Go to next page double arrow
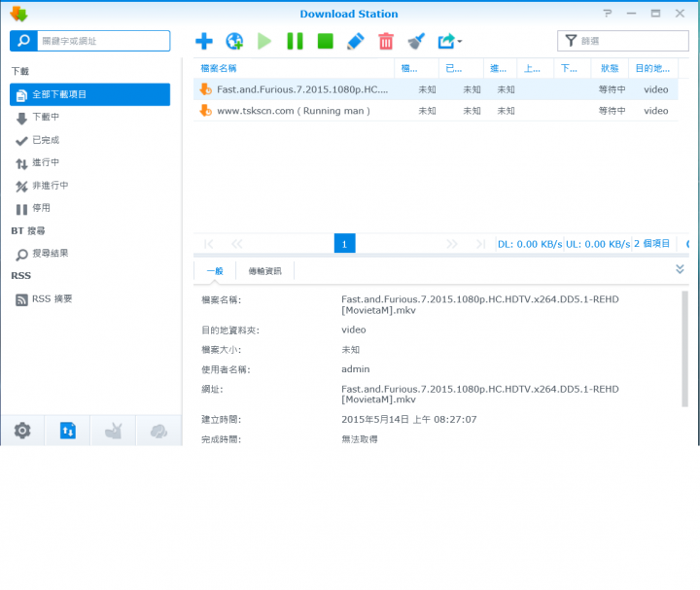Image resolution: width=700 pixels, height=590 pixels. tap(452, 244)
